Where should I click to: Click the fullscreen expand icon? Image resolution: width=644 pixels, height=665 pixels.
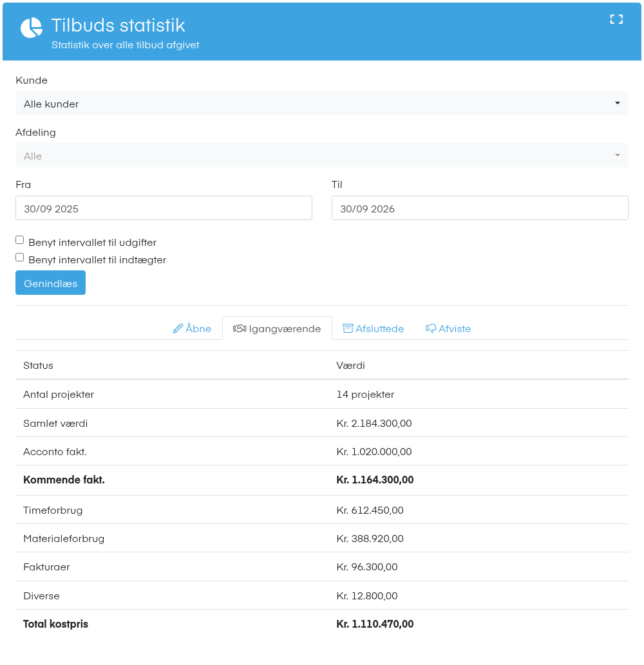[x=616, y=19]
